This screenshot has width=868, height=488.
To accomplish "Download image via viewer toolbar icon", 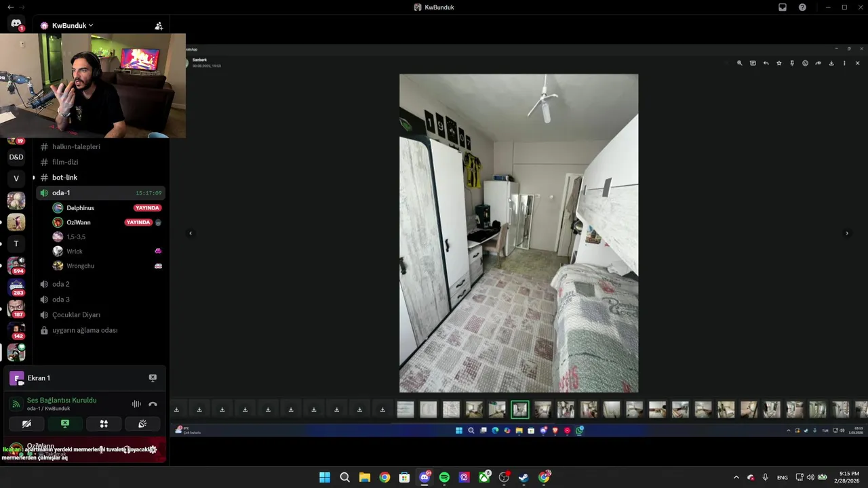I will pos(831,63).
